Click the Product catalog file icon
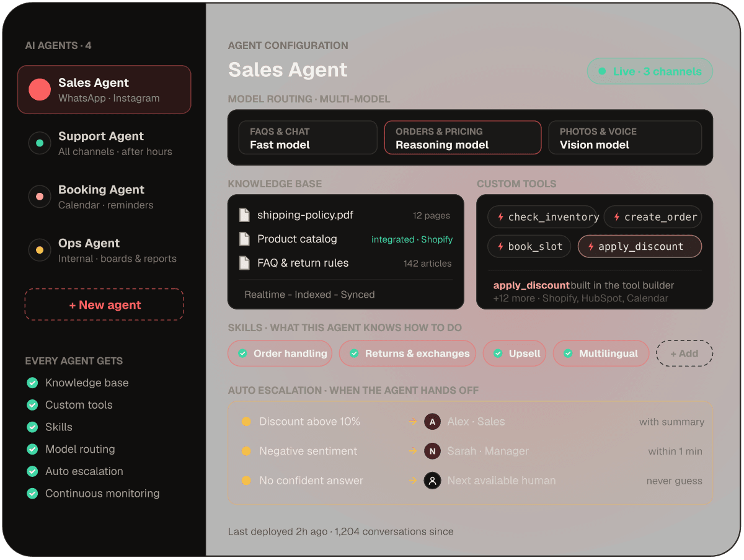 (x=244, y=239)
